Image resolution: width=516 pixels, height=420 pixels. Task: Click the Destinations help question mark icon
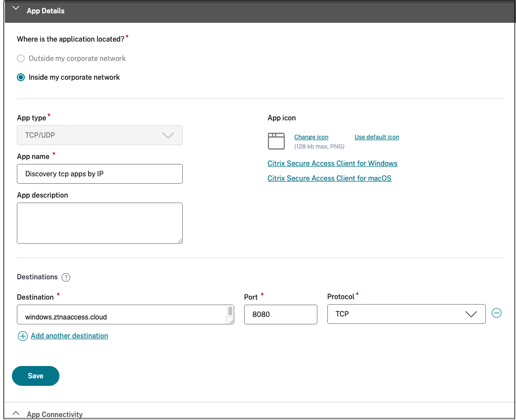66,277
